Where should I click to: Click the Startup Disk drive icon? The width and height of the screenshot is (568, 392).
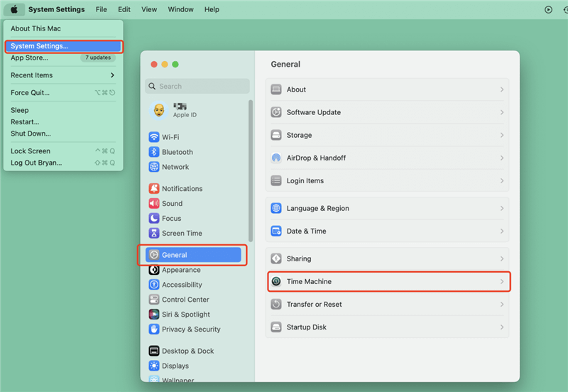tap(276, 327)
